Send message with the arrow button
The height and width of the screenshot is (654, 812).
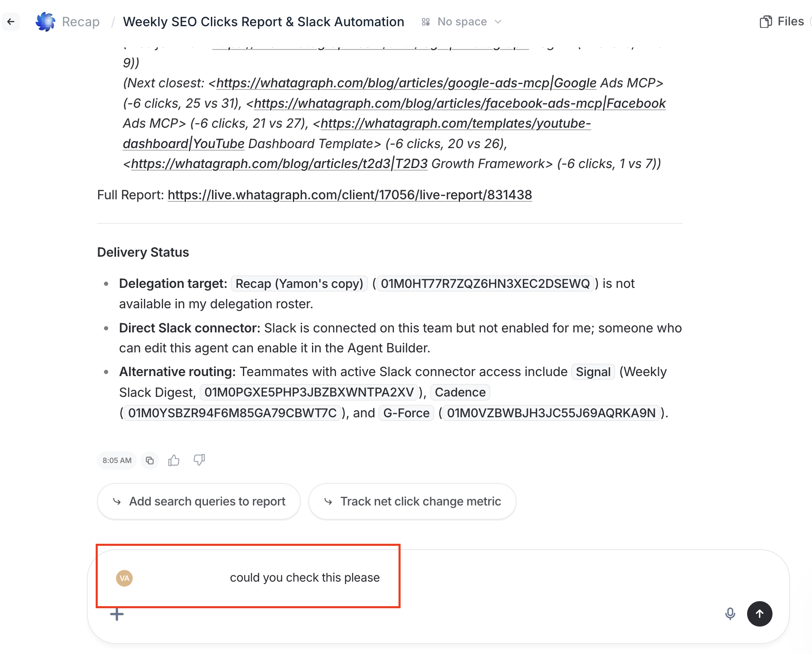click(760, 614)
